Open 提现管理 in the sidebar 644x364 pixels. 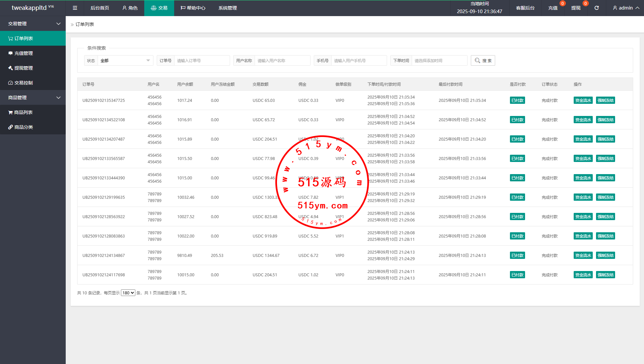click(24, 68)
